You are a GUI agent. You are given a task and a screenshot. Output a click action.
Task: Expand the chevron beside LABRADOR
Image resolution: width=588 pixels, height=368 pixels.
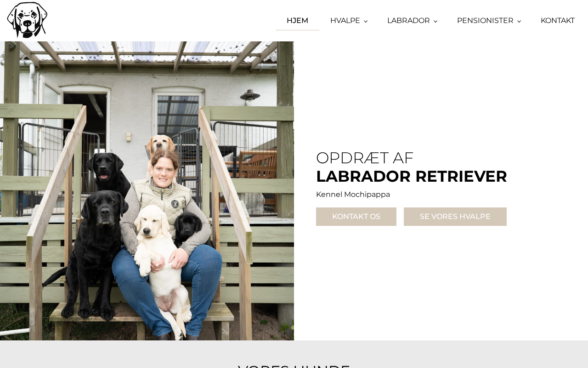[x=435, y=21]
